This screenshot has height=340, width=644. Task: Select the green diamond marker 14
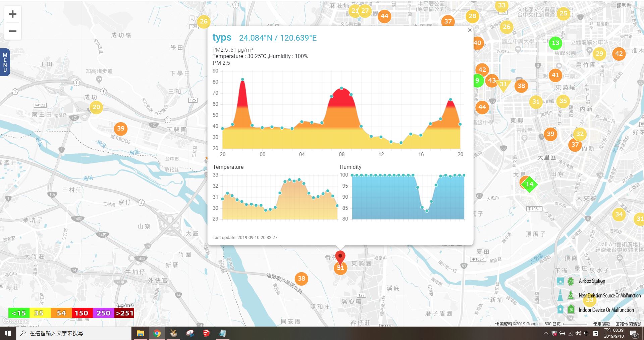click(530, 184)
